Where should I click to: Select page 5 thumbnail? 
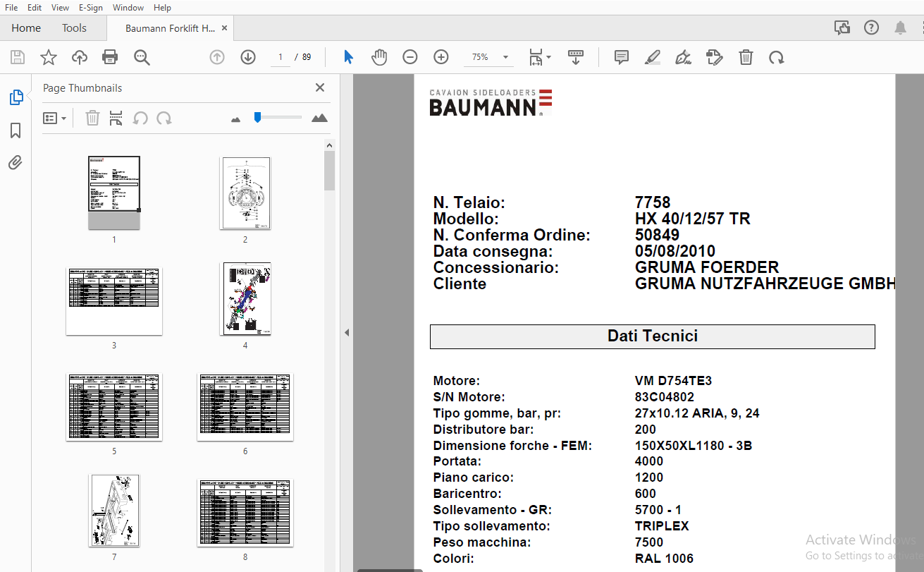(113, 407)
